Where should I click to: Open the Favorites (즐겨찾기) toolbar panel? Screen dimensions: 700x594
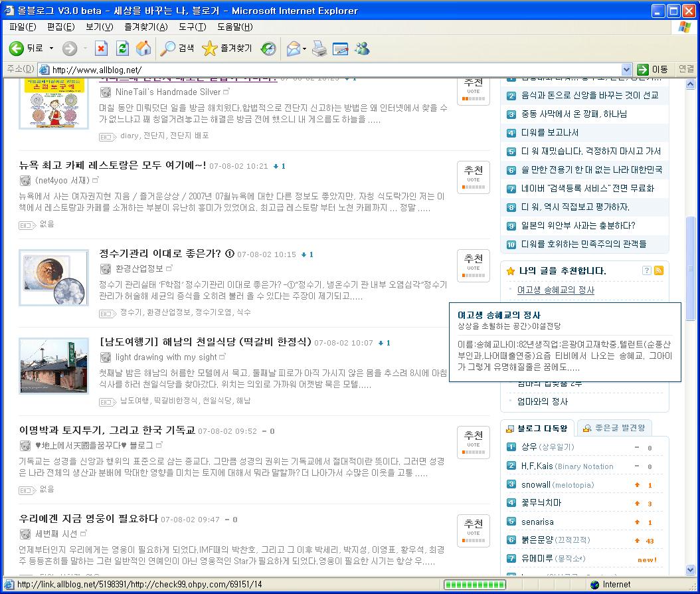click(x=227, y=49)
